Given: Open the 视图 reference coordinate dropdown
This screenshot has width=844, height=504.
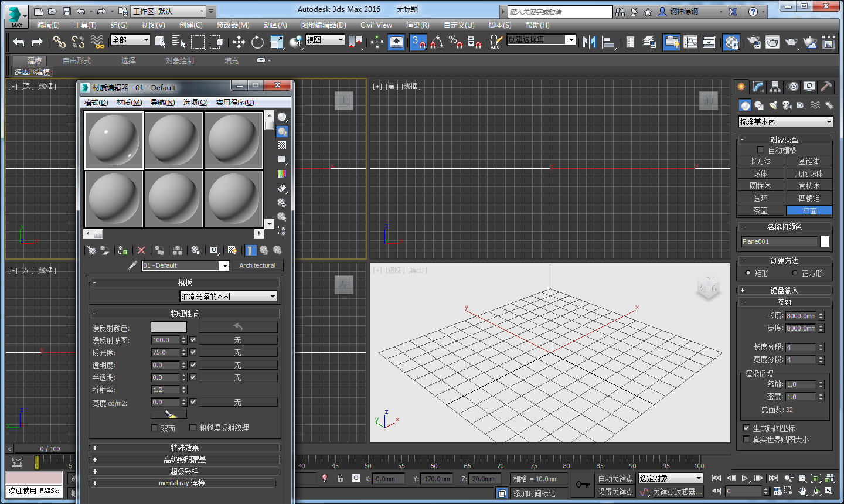Looking at the screenshot, I should click(325, 40).
